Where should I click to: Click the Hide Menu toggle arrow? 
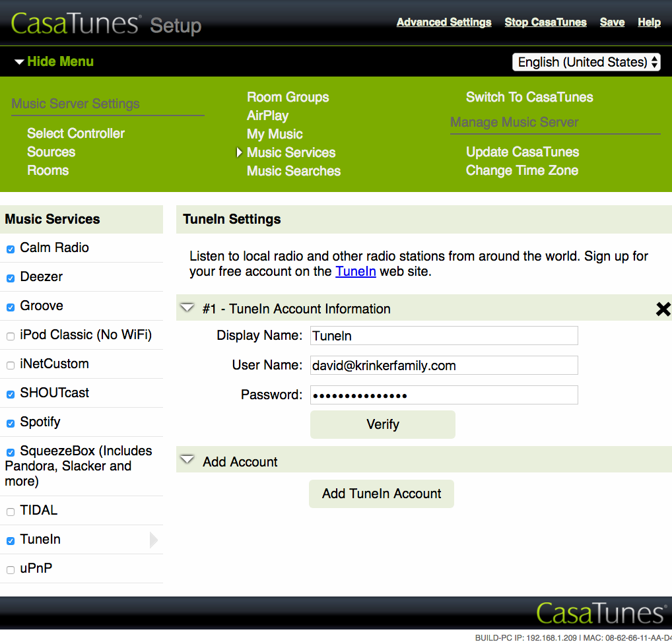click(19, 62)
